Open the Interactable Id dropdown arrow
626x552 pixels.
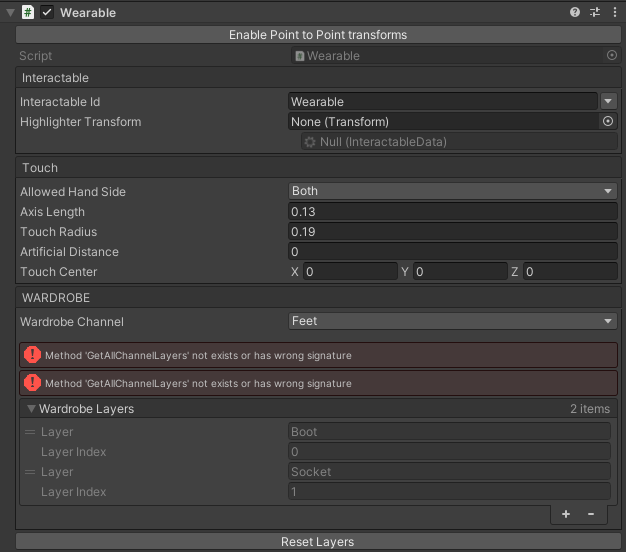[x=608, y=101]
